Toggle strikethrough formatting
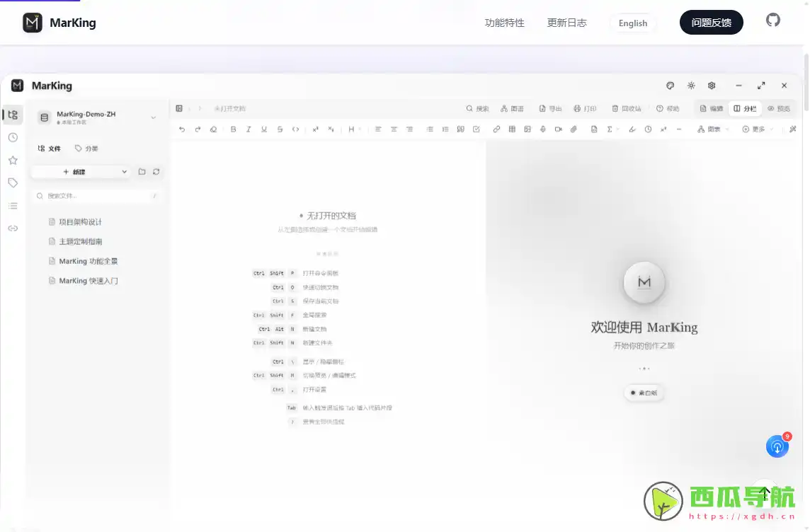 (x=280, y=129)
